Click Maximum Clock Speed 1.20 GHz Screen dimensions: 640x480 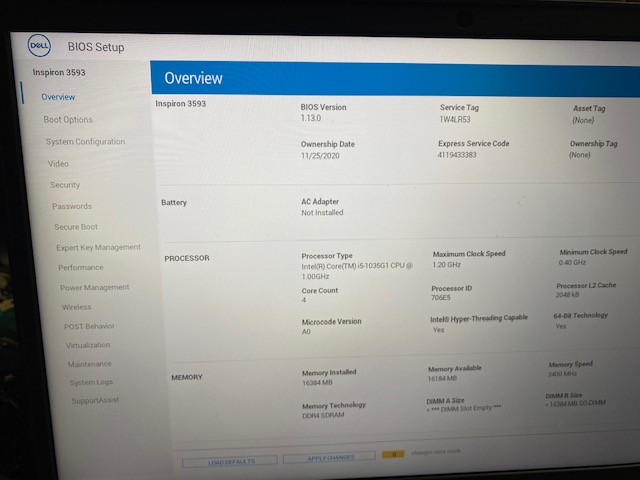coord(447,264)
